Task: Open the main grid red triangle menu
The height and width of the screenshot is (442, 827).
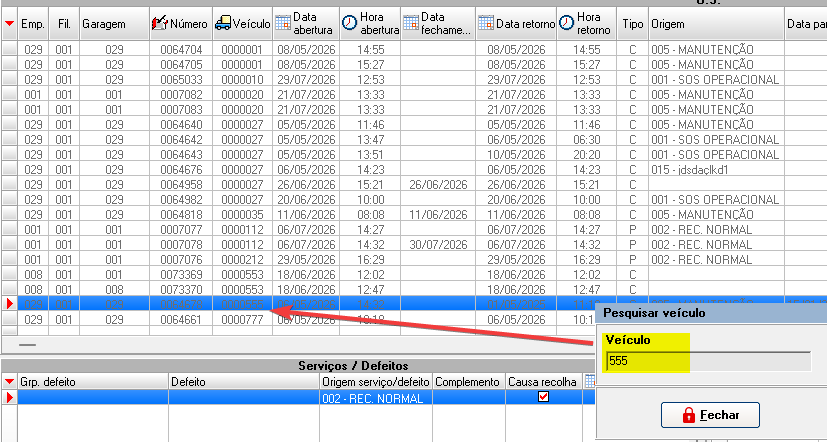Action: point(9,24)
